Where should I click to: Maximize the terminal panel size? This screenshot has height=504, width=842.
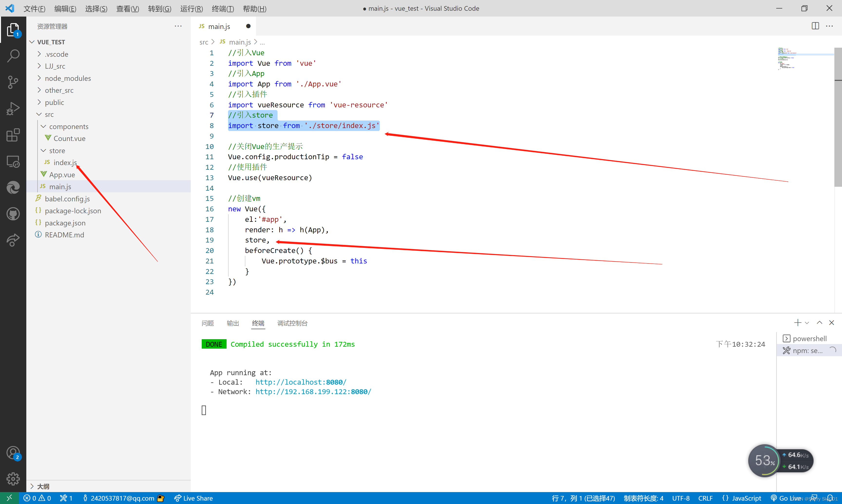pyautogui.click(x=820, y=323)
